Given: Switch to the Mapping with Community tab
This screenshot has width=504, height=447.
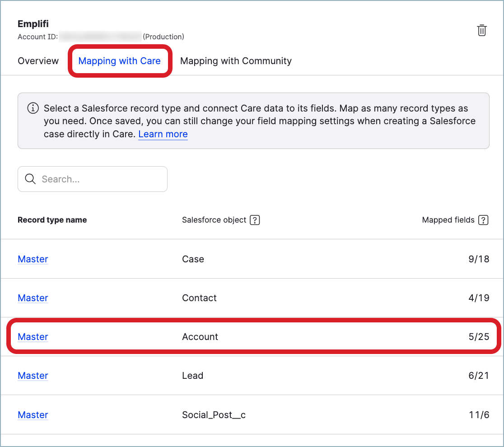Looking at the screenshot, I should [236, 61].
